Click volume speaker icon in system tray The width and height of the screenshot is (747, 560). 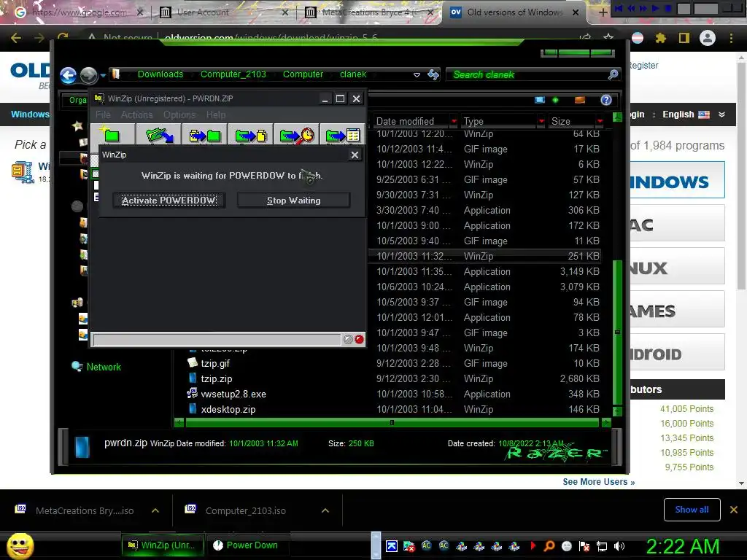click(619, 546)
